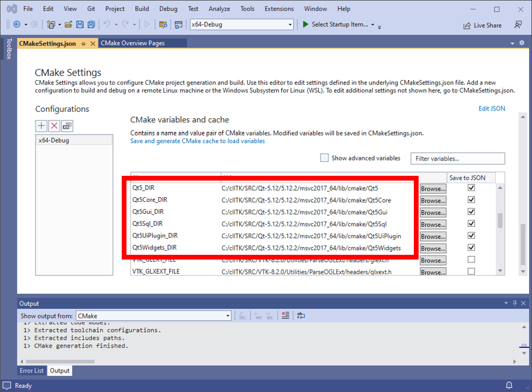Switch to the Error List tab

click(x=31, y=371)
